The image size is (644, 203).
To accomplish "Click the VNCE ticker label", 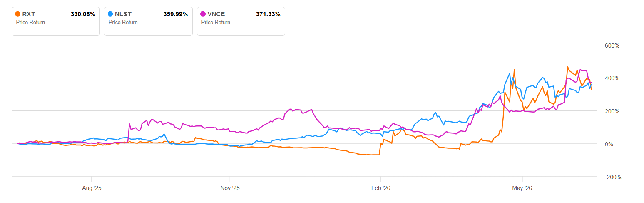I will tap(216, 14).
